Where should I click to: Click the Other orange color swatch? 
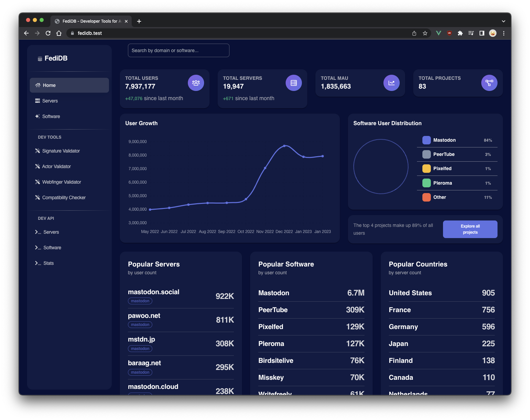click(x=426, y=197)
